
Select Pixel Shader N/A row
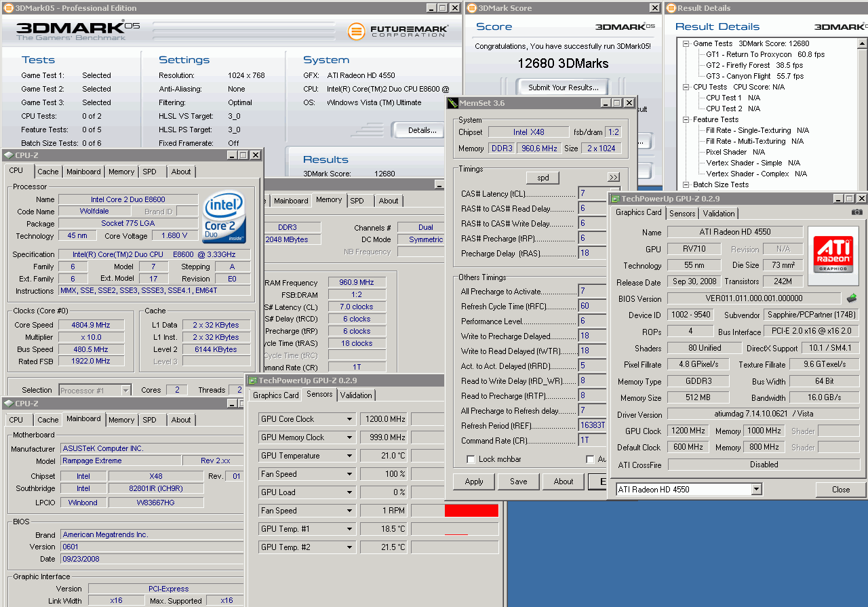click(735, 152)
